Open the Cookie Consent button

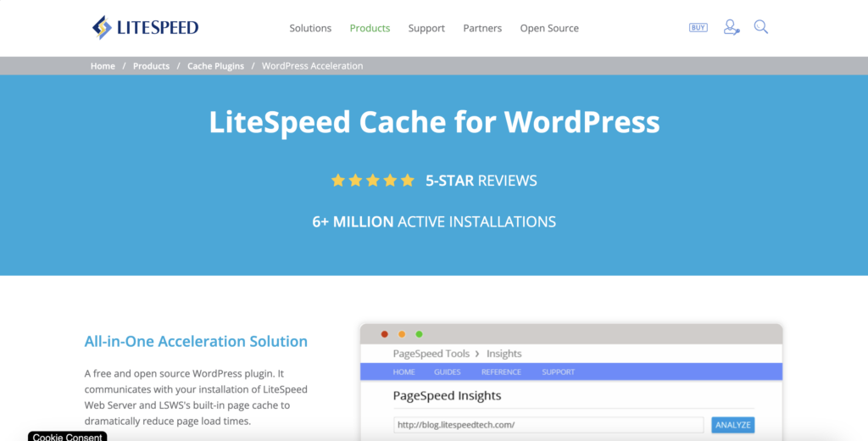click(68, 436)
